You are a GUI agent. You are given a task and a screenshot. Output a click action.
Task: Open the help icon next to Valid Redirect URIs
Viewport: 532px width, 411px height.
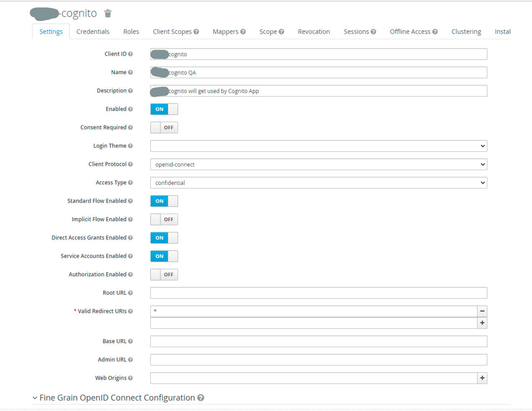point(131,311)
